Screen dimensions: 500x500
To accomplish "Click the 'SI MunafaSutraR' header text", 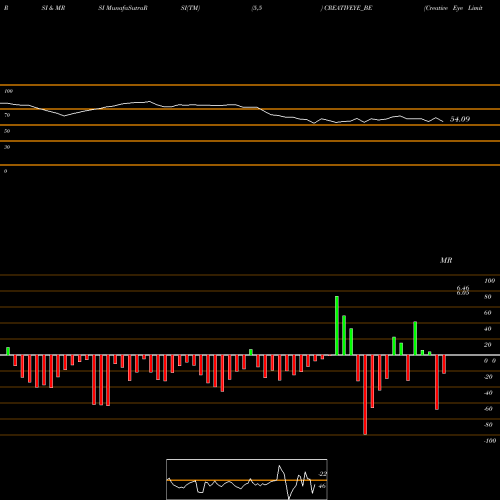I will 123,8.
